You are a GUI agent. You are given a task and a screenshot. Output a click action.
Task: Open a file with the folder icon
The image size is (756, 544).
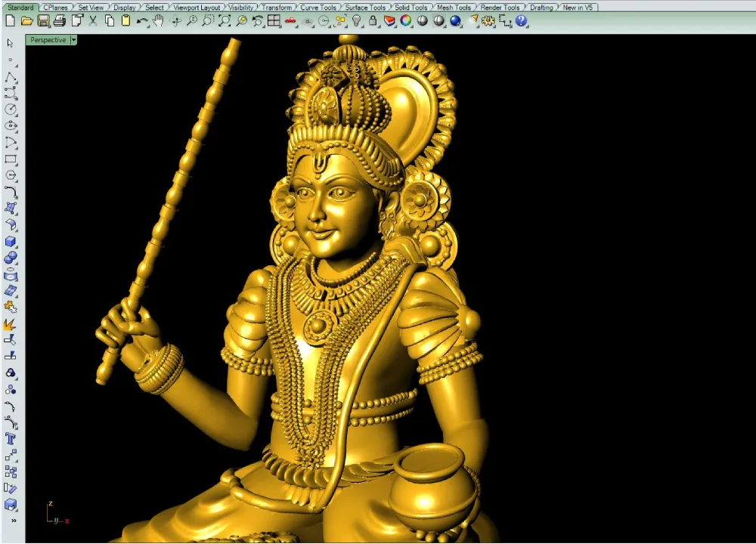[26, 20]
